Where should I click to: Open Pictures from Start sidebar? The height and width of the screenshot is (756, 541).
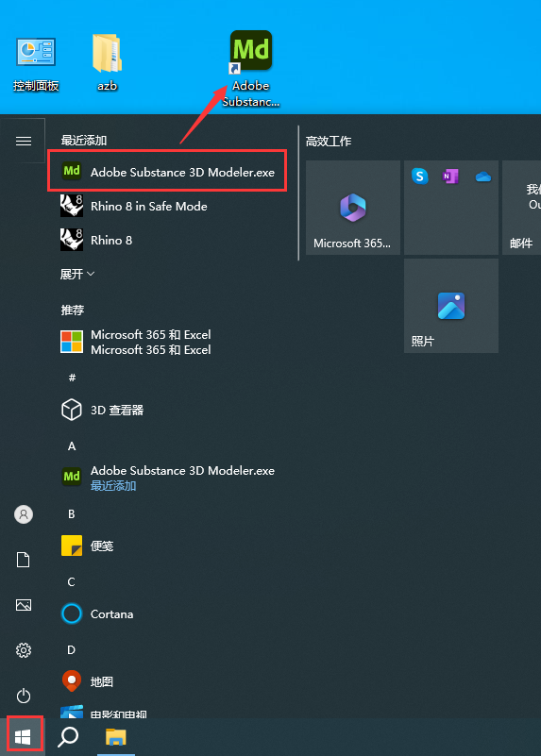[24, 605]
